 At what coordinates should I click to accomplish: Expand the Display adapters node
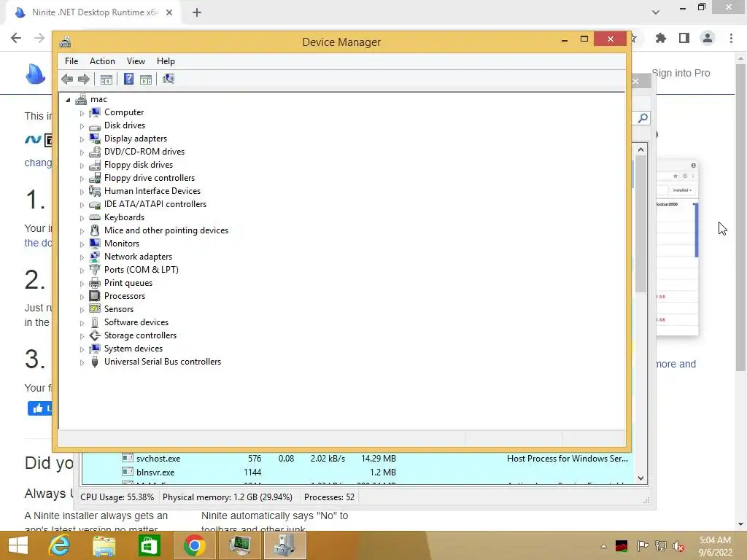[82, 139]
